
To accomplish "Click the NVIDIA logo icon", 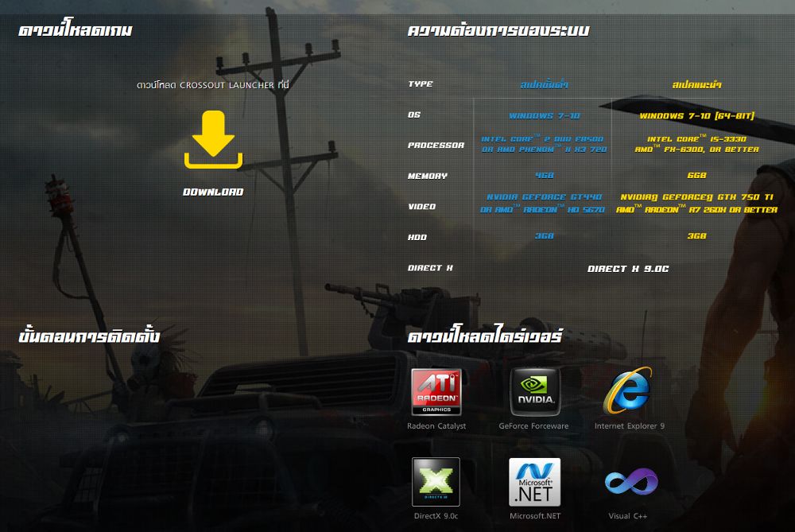I will [x=534, y=391].
